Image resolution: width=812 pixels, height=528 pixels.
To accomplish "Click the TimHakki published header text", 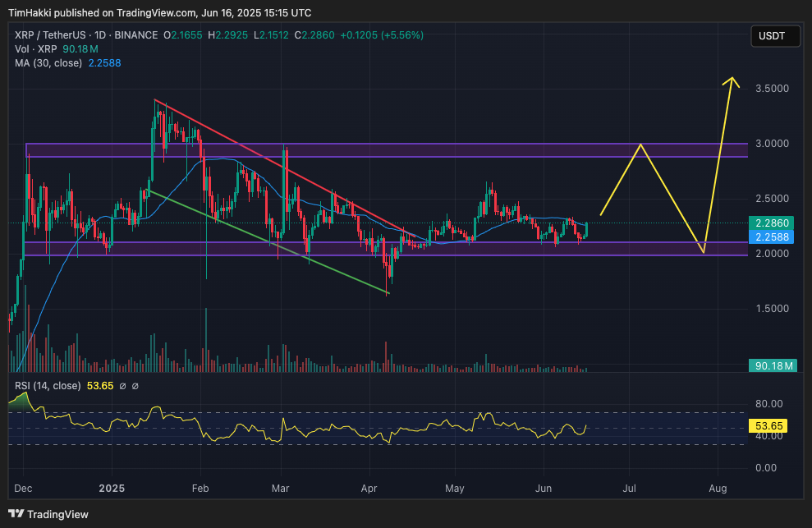I will (159, 12).
